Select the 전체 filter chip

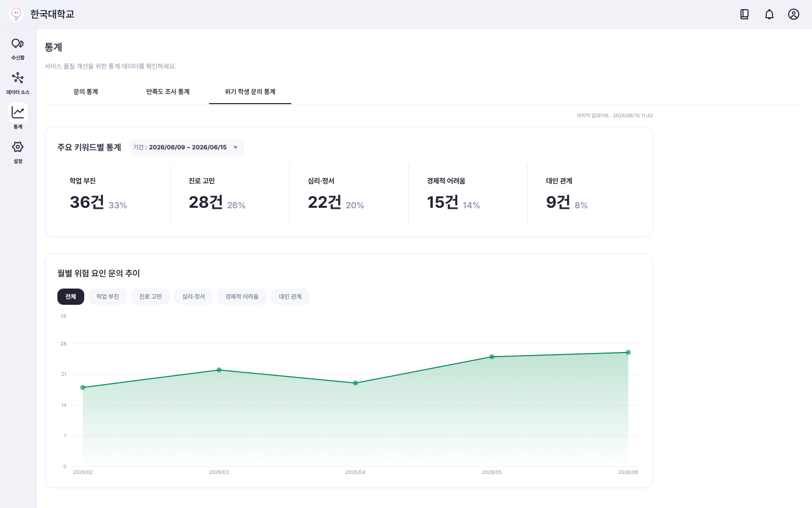point(71,297)
